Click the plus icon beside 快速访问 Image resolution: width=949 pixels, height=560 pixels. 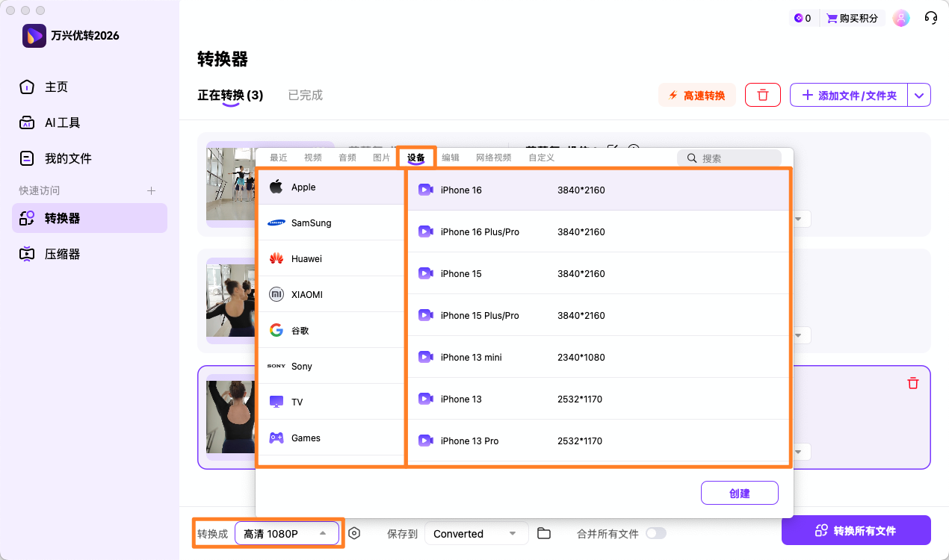click(151, 190)
